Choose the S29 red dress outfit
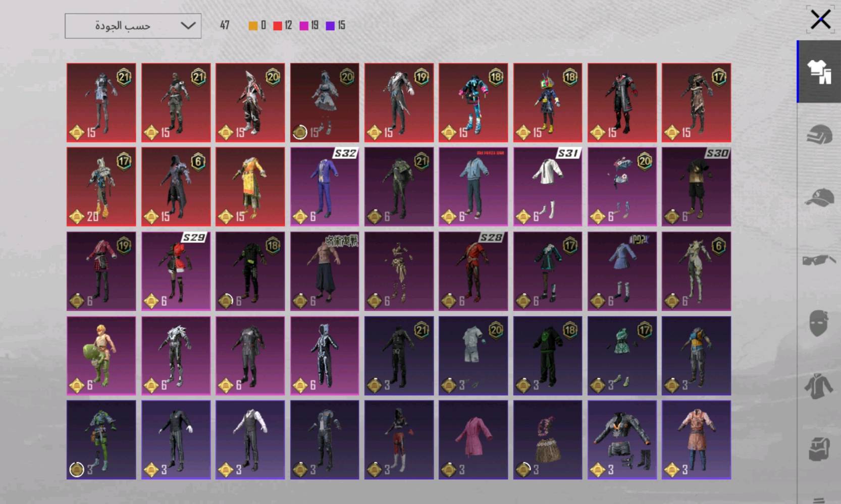Viewport: 841px width, 504px height. (176, 271)
